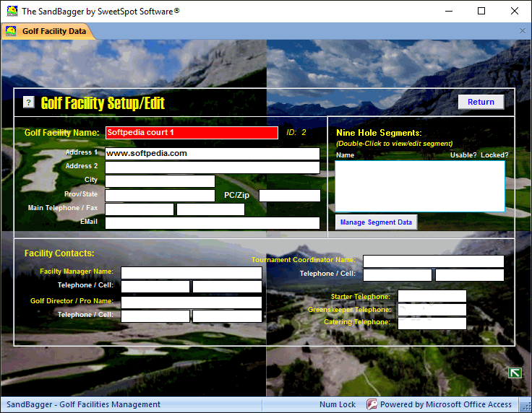Click the City input field
The image size is (532, 413).
click(x=160, y=181)
